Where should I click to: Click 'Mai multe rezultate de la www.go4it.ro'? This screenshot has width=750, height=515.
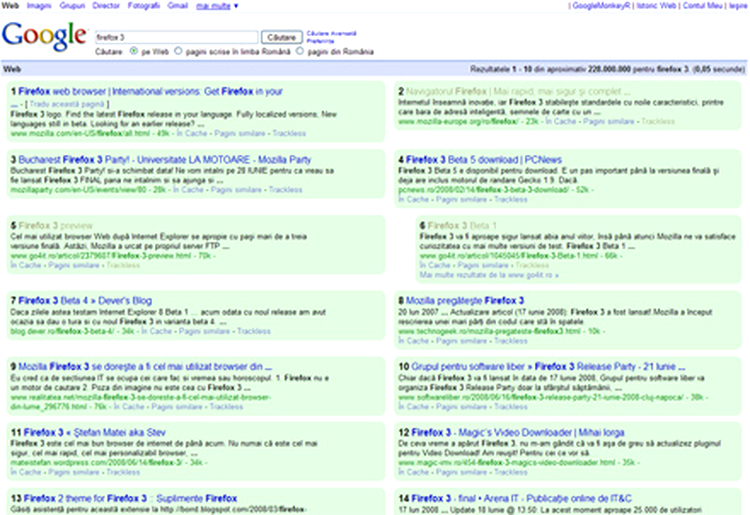[x=489, y=275]
